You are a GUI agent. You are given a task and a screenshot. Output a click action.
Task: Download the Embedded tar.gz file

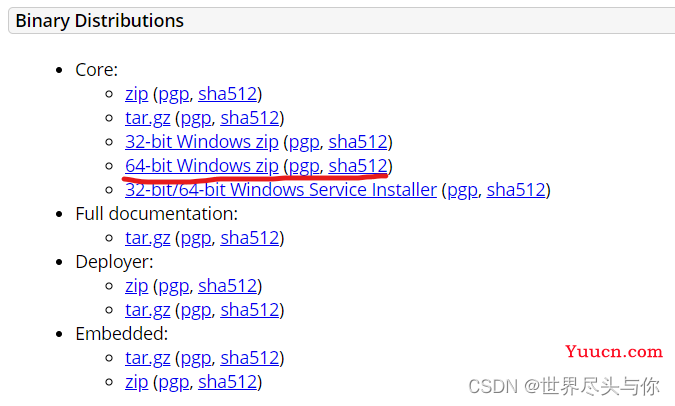tap(148, 358)
